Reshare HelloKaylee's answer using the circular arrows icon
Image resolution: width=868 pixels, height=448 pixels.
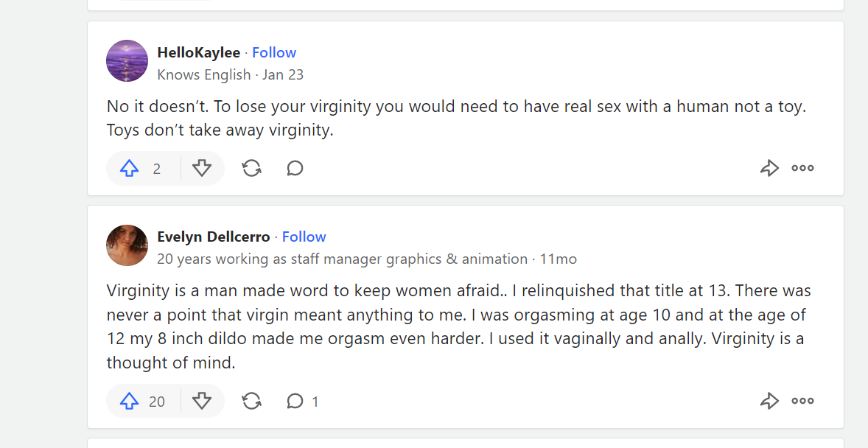pyautogui.click(x=251, y=168)
